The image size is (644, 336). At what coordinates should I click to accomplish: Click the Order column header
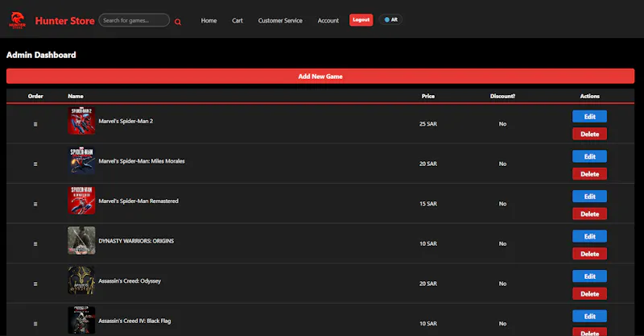(x=35, y=96)
